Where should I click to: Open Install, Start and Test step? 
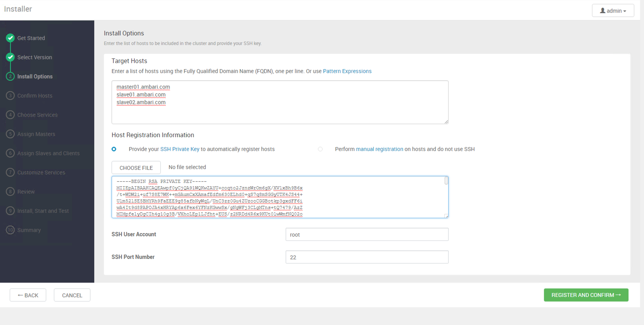[x=43, y=211]
